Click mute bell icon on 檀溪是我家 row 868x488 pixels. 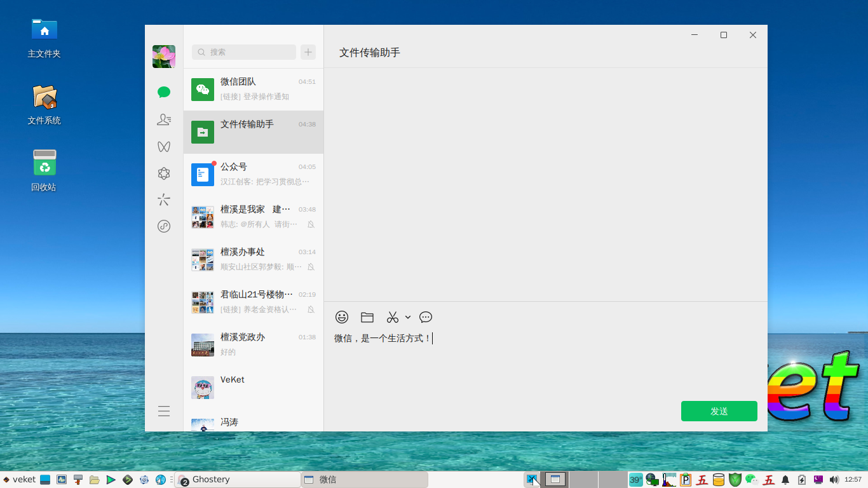point(311,224)
